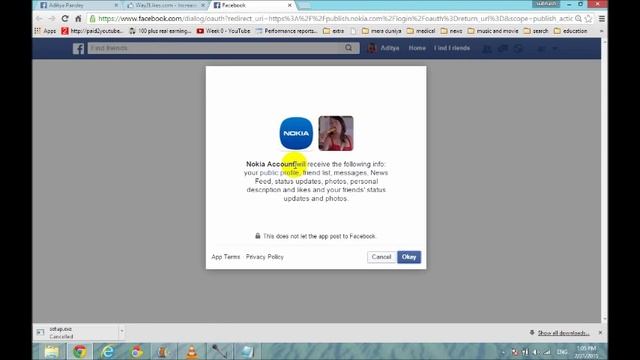Bookmark the page with the star icon

[x=588, y=19]
